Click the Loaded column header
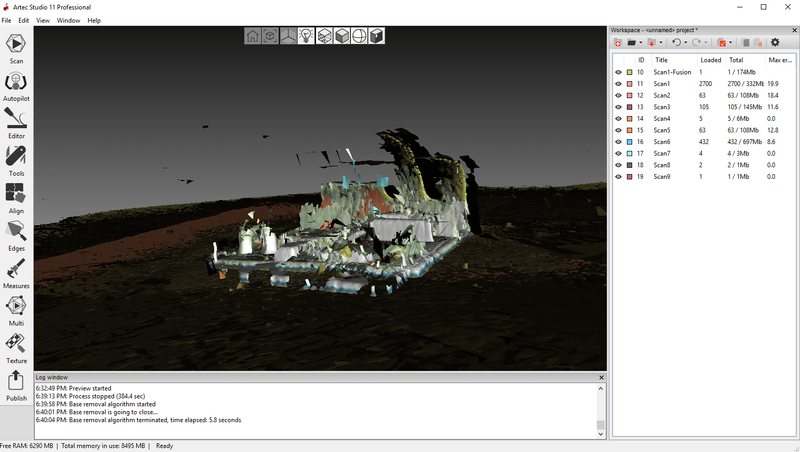The width and height of the screenshot is (800, 452). point(710,60)
